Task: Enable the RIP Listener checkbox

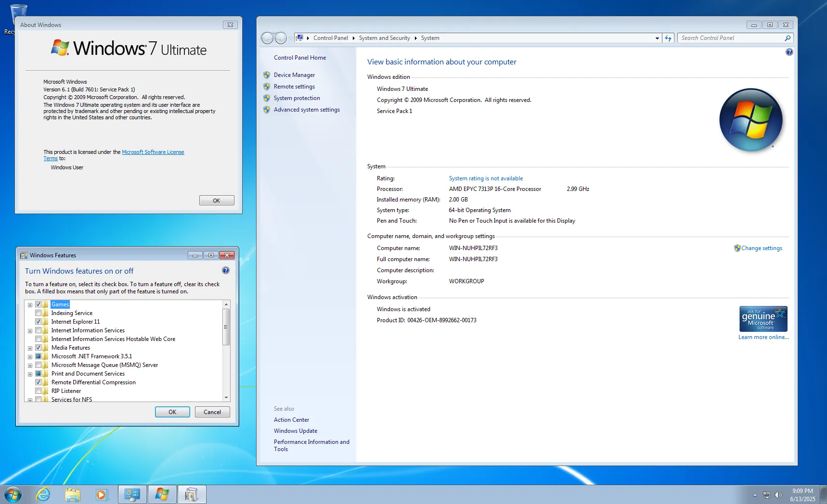Action: (38, 391)
